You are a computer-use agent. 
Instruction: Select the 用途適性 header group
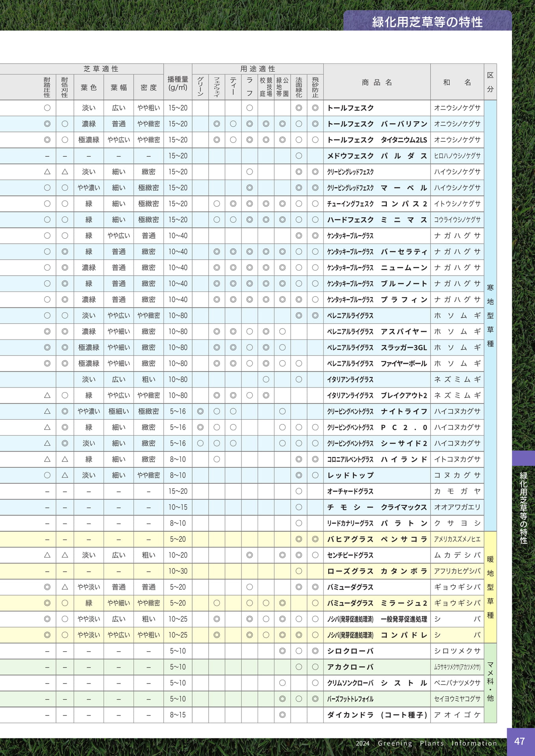click(258, 69)
